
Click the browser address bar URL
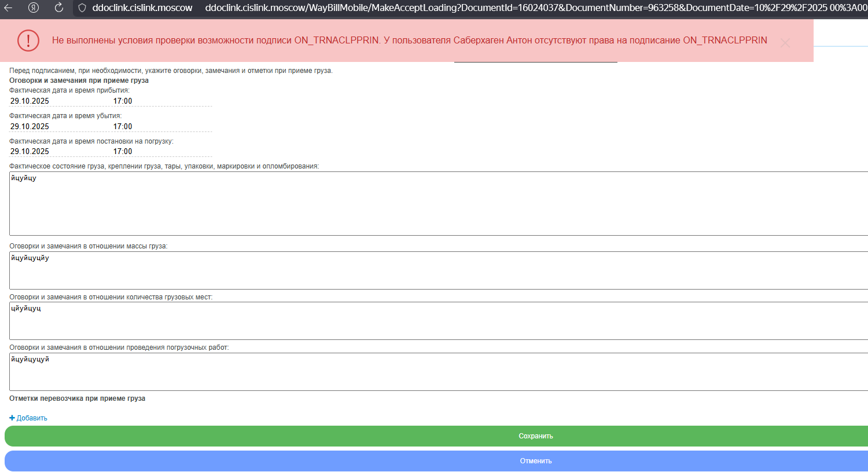pos(536,8)
